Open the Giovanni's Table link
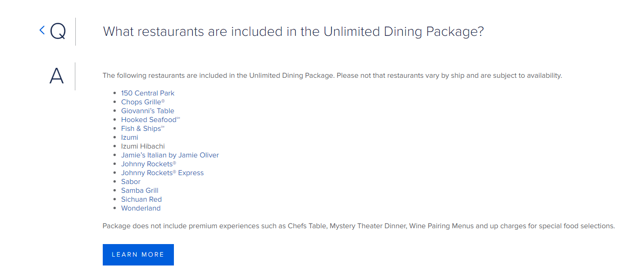This screenshot has width=644, height=279. 148,111
